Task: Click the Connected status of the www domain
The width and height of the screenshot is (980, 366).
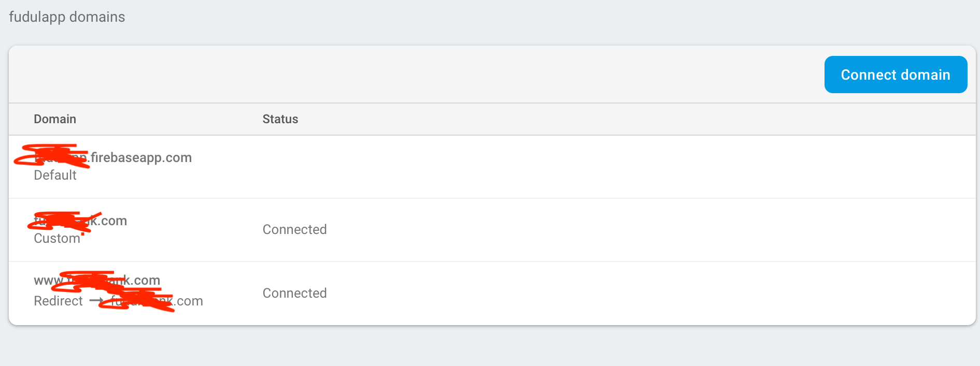Action: coord(294,293)
